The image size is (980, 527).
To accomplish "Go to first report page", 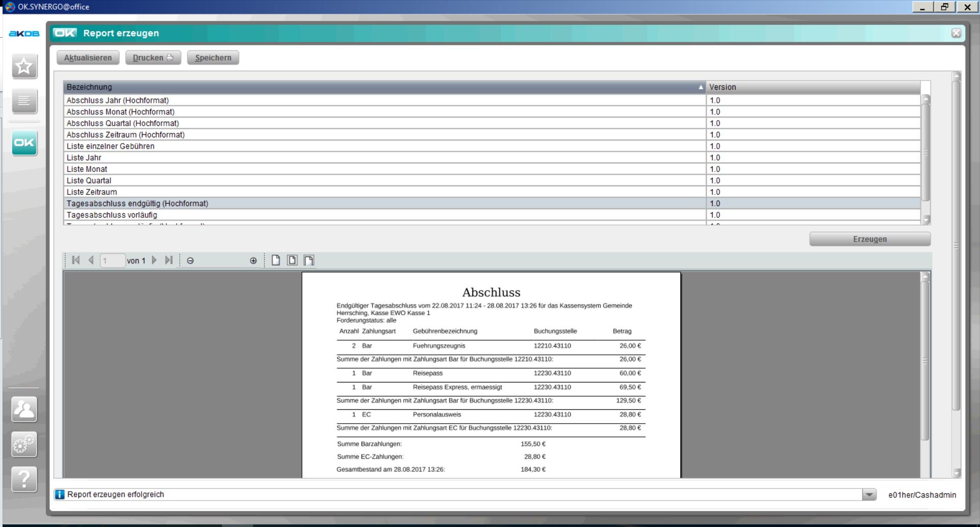I will (76, 260).
